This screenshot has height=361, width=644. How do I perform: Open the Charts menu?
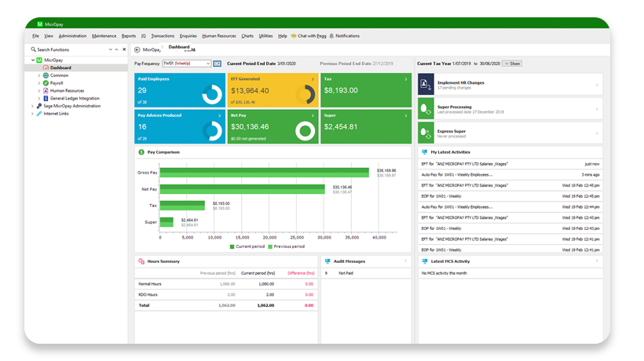tap(247, 36)
